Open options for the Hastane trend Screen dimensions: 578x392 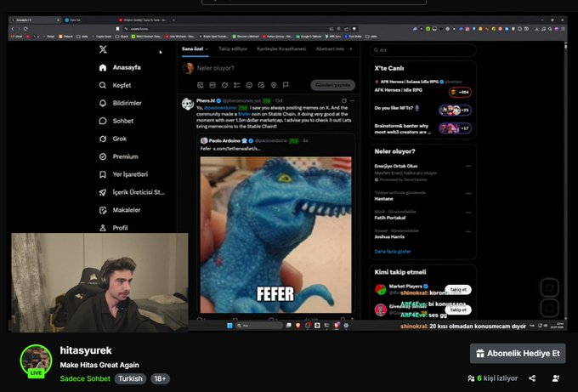(x=468, y=193)
